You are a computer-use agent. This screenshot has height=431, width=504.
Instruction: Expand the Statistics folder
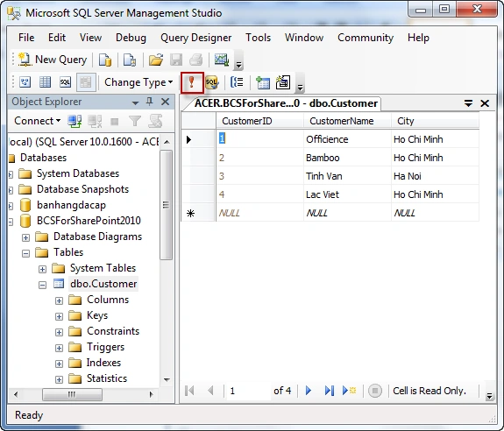tap(59, 379)
